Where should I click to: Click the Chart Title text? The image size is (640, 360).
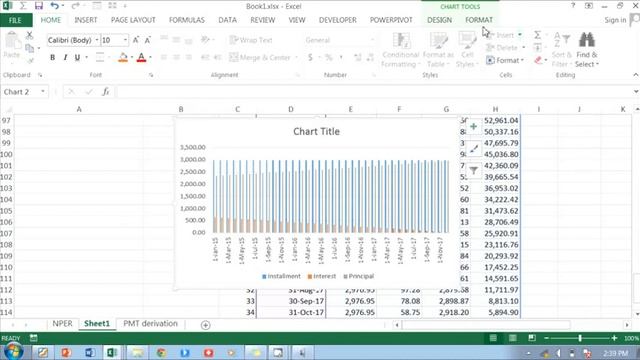316,131
